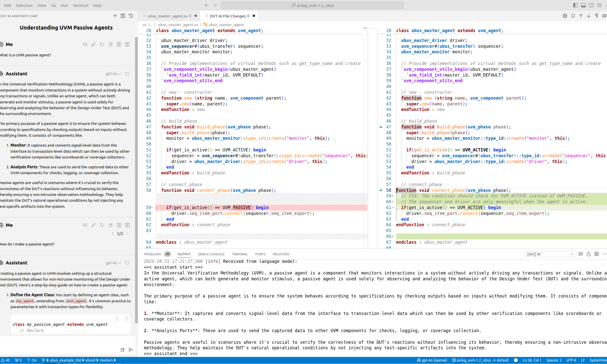Click the DVT AI ASSISTANT chat icon
The height and width of the screenshot is (364, 607).
point(114,16)
